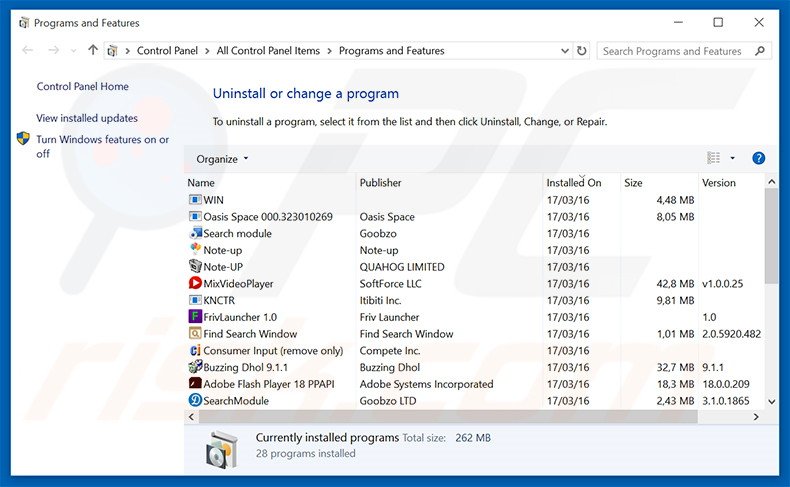Click the scroll right arrow
The height and width of the screenshot is (487, 790).
pyautogui.click(x=756, y=416)
